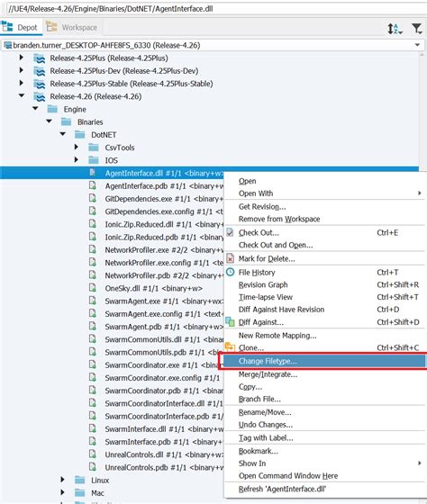
Task: Select Refresh 'AgentInterface.dll'
Action: point(324,490)
